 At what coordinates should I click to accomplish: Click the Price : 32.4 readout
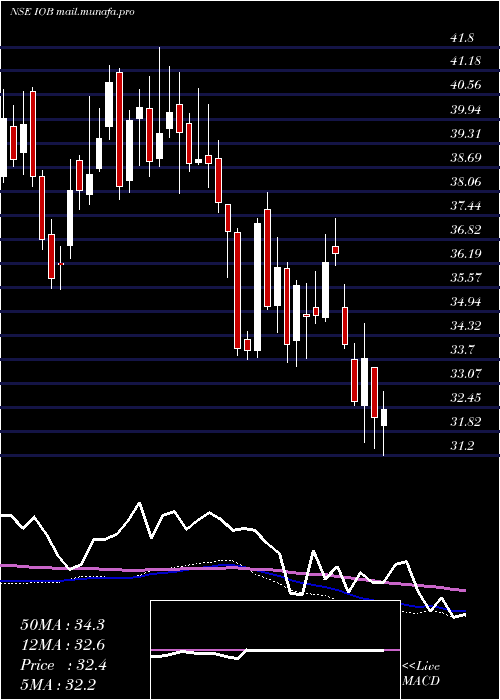click(x=63, y=665)
